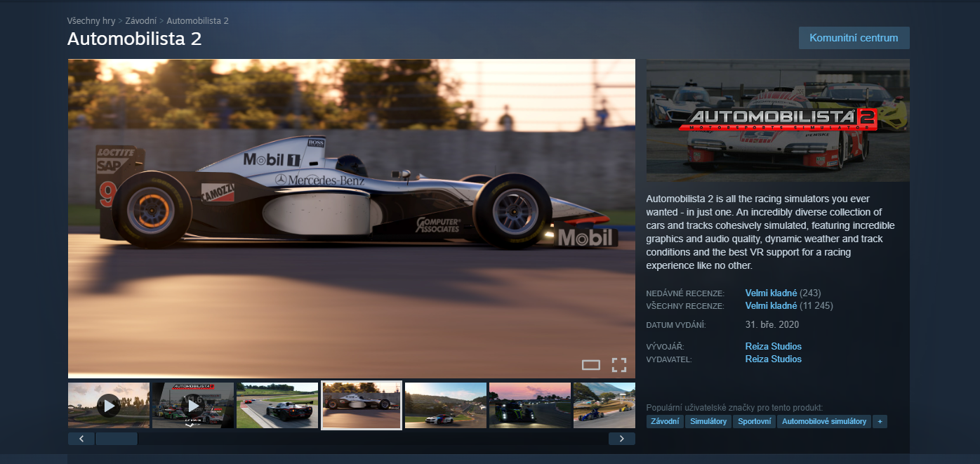
Task: Click the Velmi kladné all reviews link
Action: click(771, 306)
